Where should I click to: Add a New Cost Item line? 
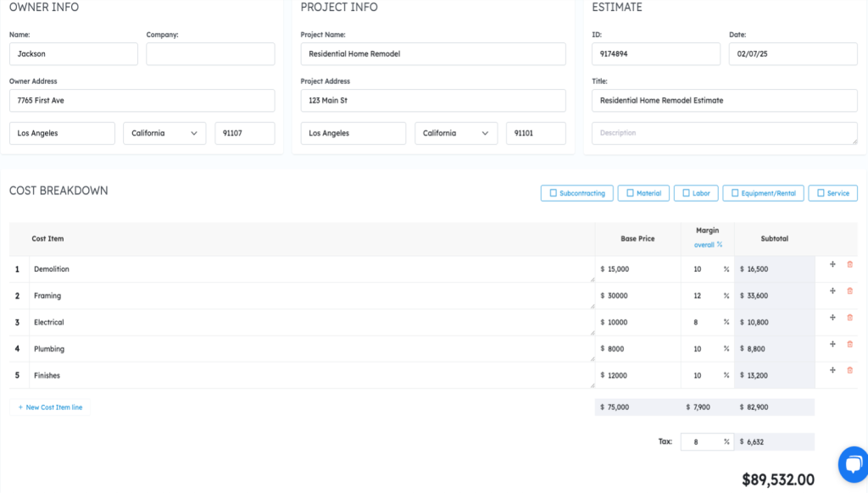(x=50, y=407)
